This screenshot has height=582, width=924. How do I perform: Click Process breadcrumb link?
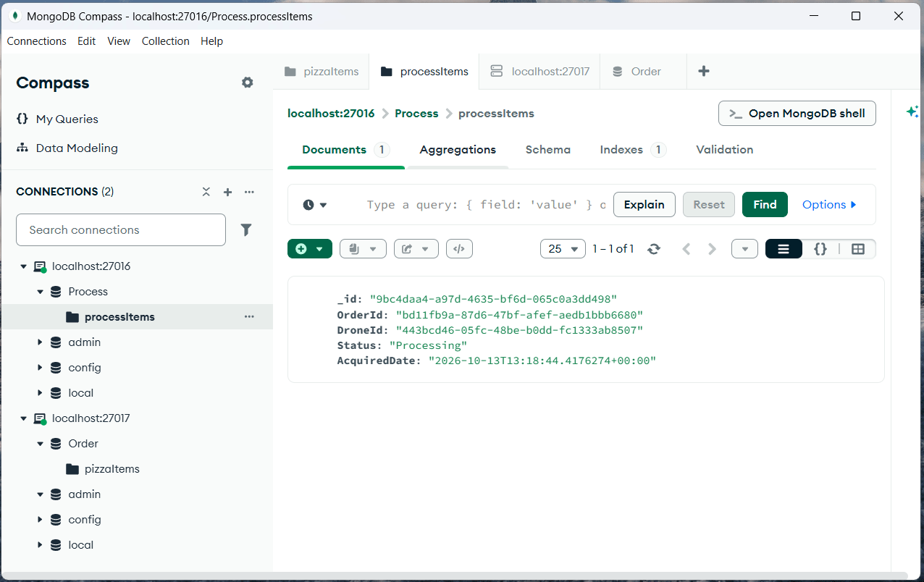coord(416,114)
